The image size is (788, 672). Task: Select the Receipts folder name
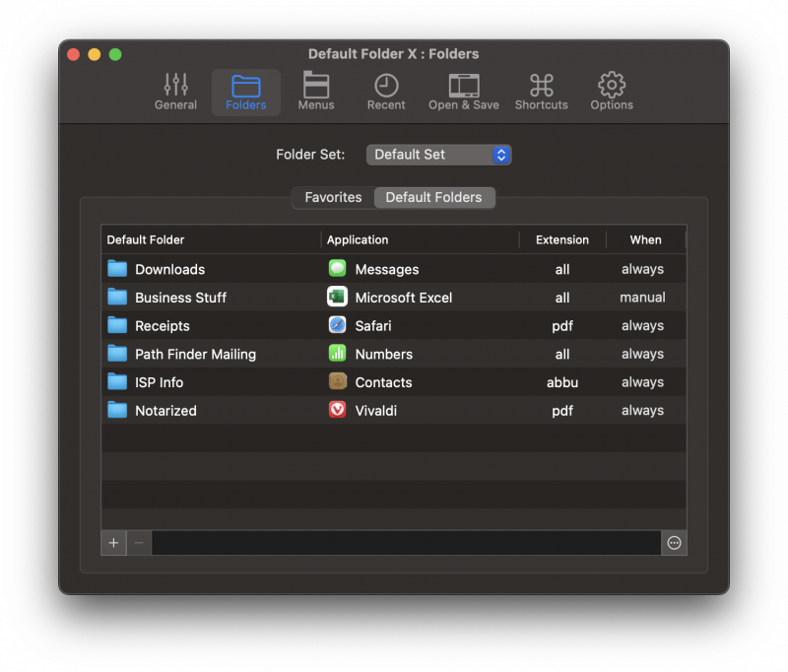coord(163,326)
